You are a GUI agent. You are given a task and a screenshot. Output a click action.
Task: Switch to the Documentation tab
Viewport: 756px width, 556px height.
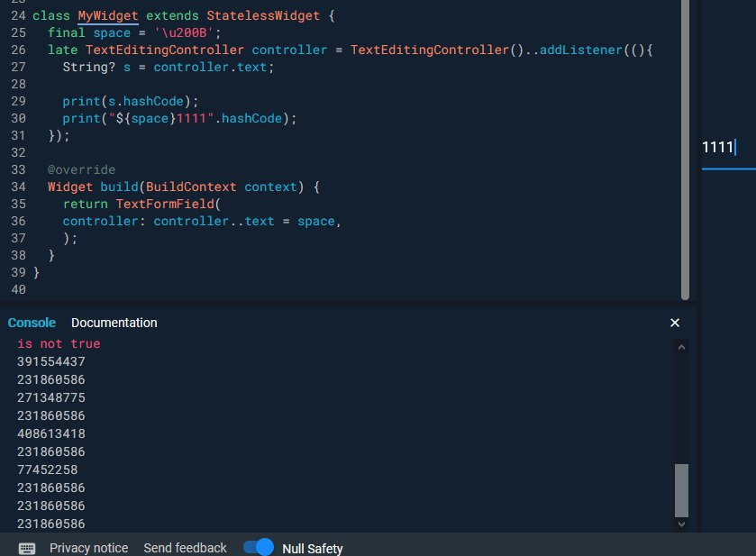coord(114,323)
